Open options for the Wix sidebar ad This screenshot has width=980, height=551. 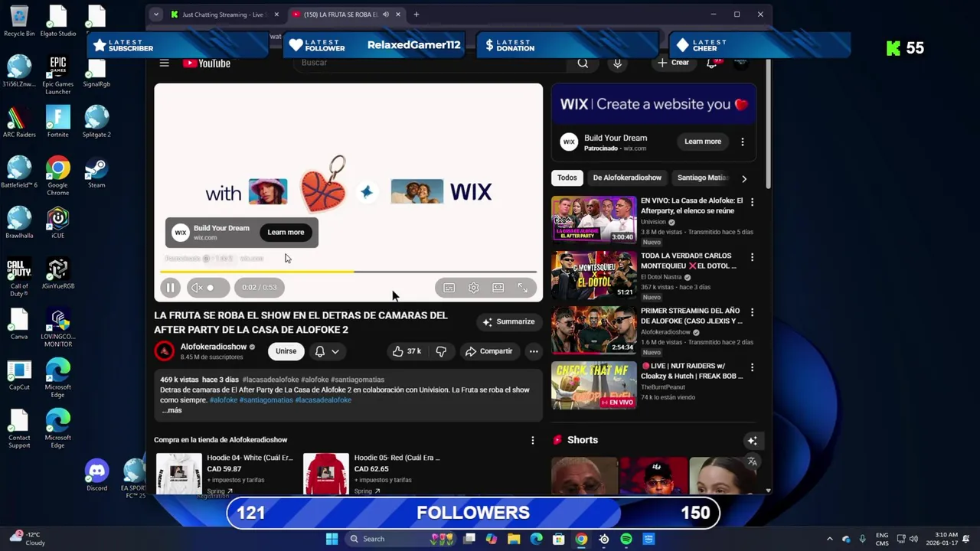point(742,142)
